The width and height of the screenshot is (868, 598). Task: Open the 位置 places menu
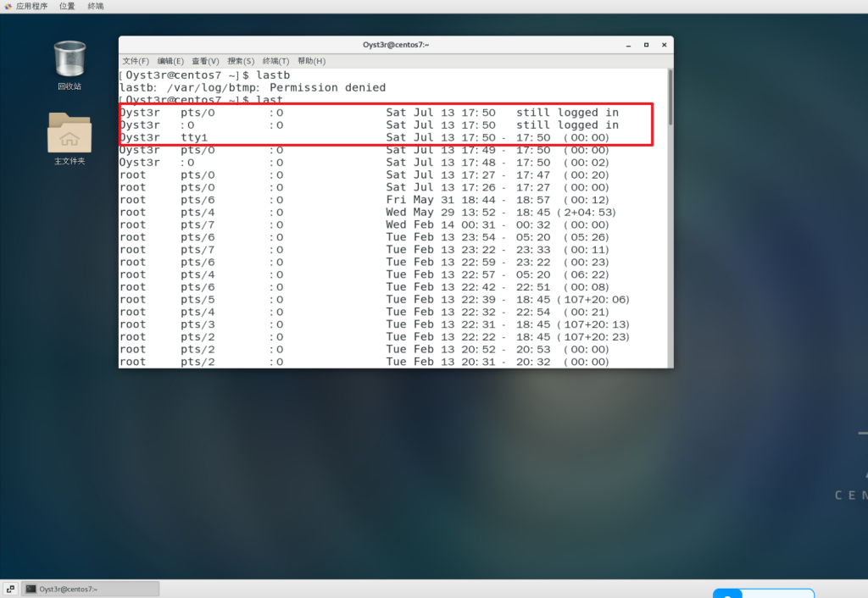point(67,6)
